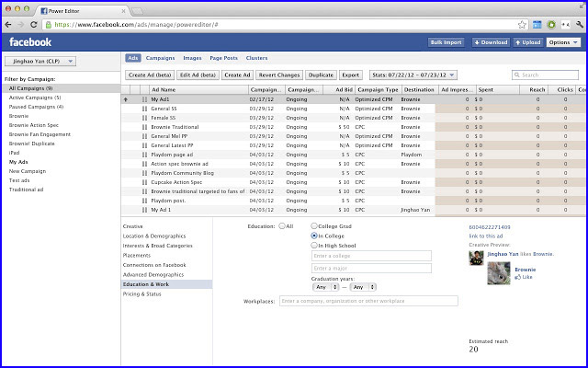The height and width of the screenshot is (368, 588).
Task: Click Edit Ad (beta) button
Action: 198,75
